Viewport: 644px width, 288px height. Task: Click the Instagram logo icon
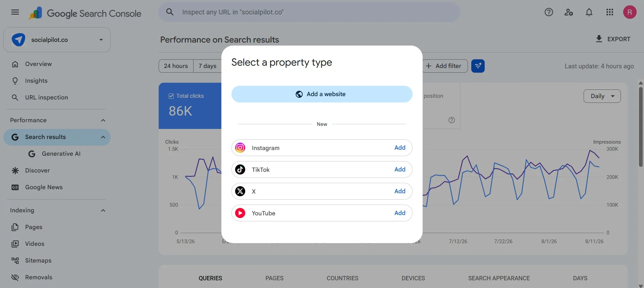pos(240,148)
